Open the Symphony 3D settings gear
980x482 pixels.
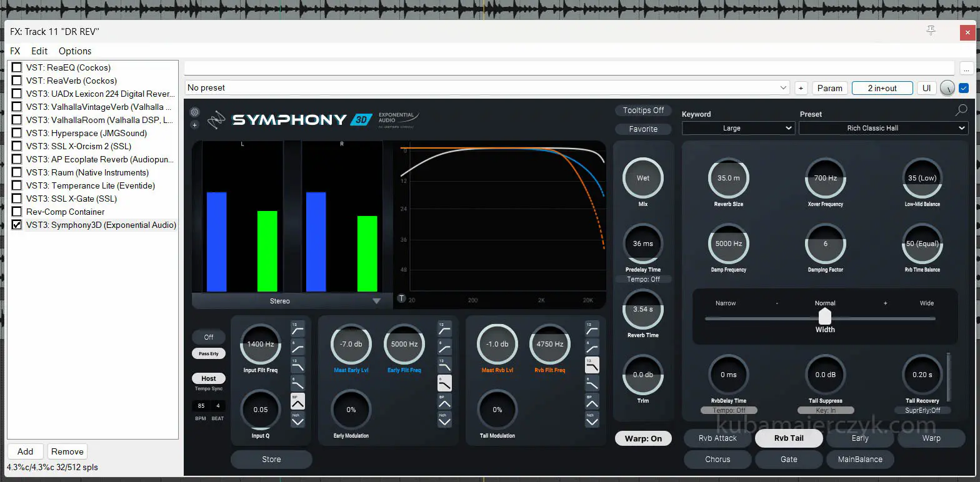pos(195,112)
